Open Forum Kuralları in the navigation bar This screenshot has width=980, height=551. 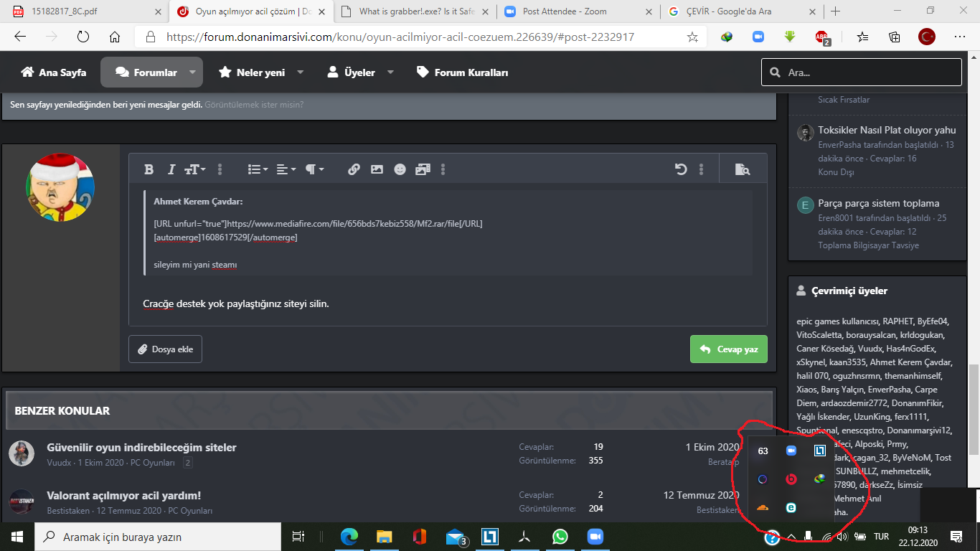(463, 72)
